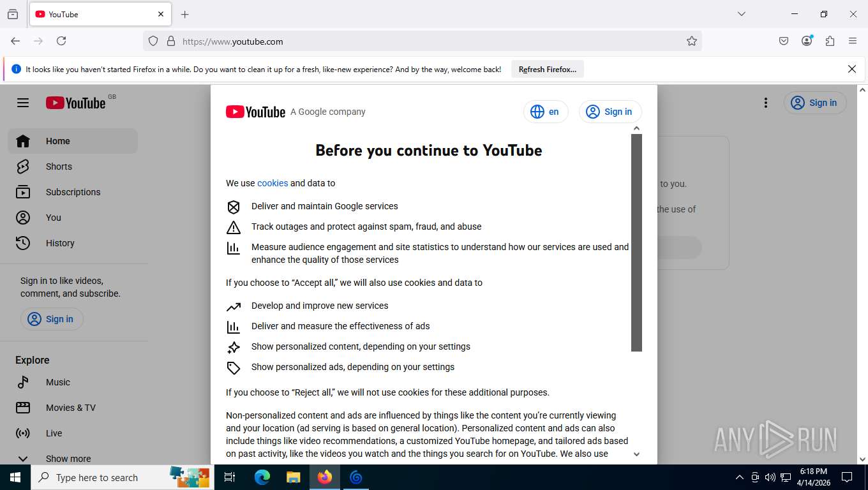Click the Refresh Firefox button
Image resolution: width=868 pixels, height=490 pixels.
(548, 70)
